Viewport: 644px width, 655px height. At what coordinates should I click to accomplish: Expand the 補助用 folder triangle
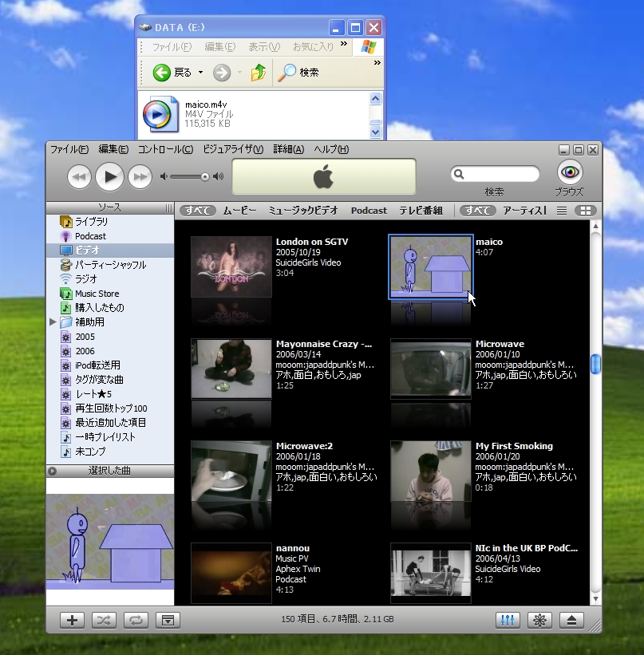[x=53, y=322]
